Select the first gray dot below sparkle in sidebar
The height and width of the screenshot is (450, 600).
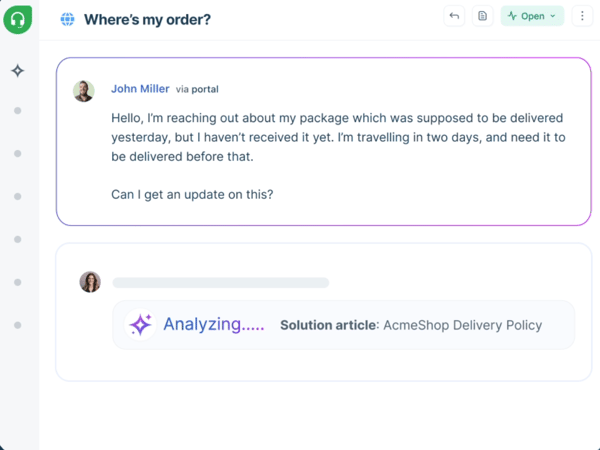click(18, 111)
